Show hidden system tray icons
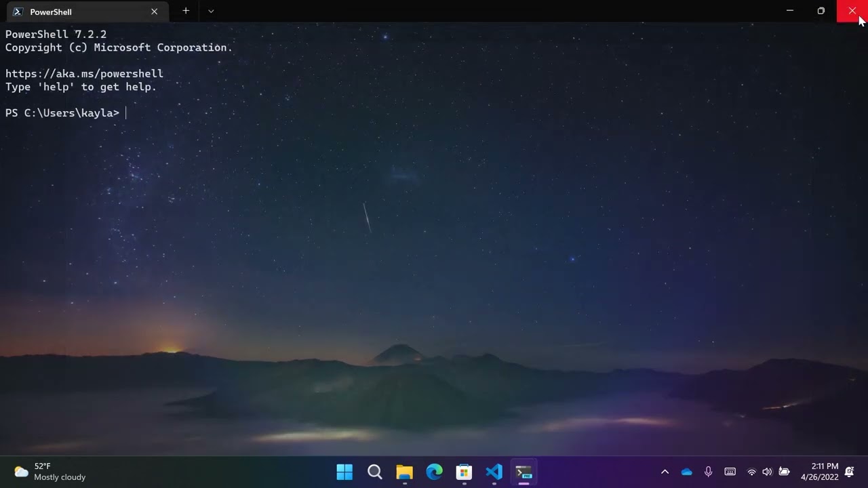This screenshot has width=868, height=488. (x=665, y=472)
